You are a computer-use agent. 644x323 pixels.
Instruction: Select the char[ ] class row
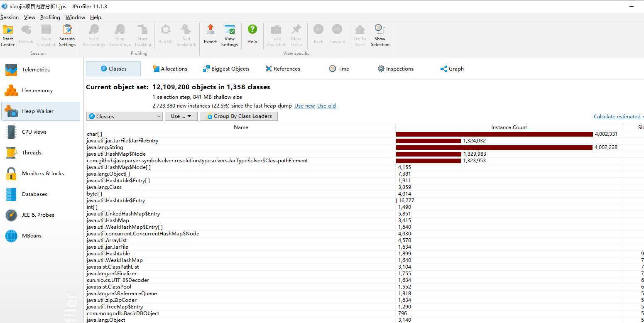(x=365, y=134)
